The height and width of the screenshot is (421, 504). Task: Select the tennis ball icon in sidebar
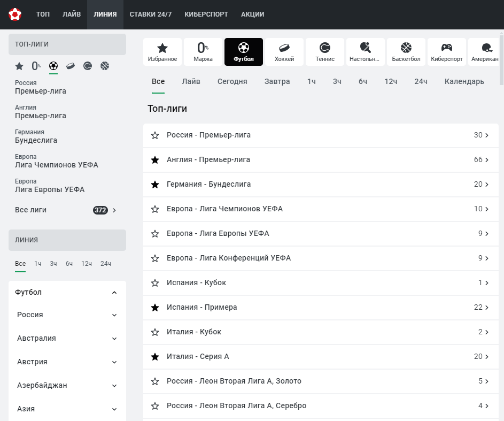point(88,66)
